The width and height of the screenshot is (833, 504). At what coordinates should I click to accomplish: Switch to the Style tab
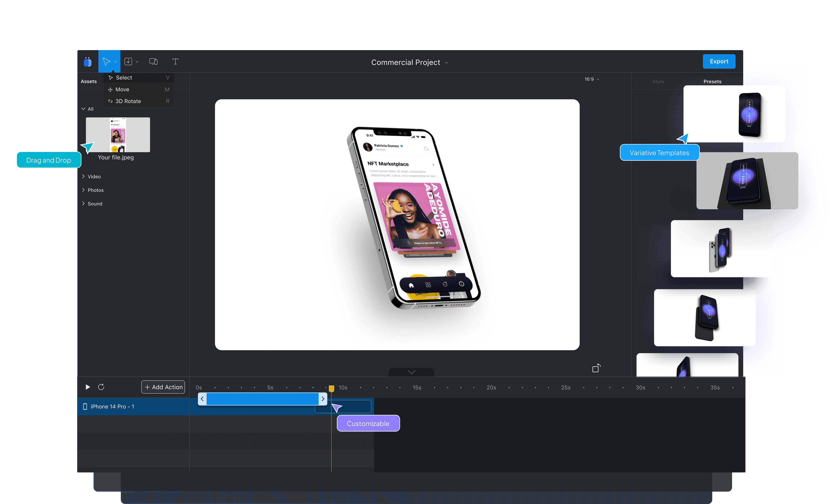click(x=658, y=82)
